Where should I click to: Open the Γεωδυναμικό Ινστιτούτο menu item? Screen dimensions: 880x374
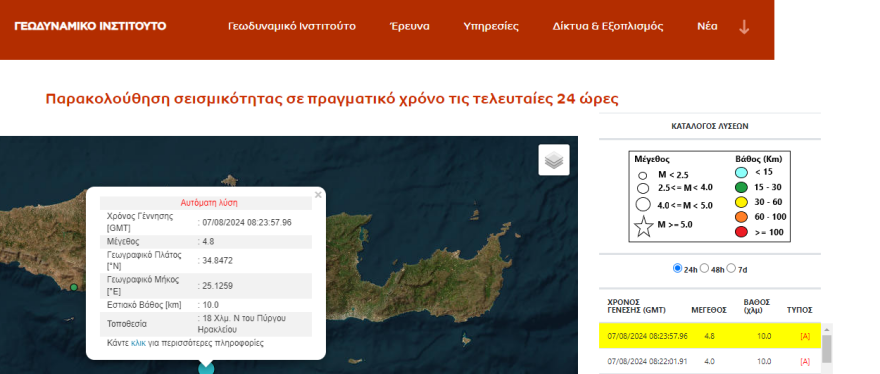coord(292,26)
